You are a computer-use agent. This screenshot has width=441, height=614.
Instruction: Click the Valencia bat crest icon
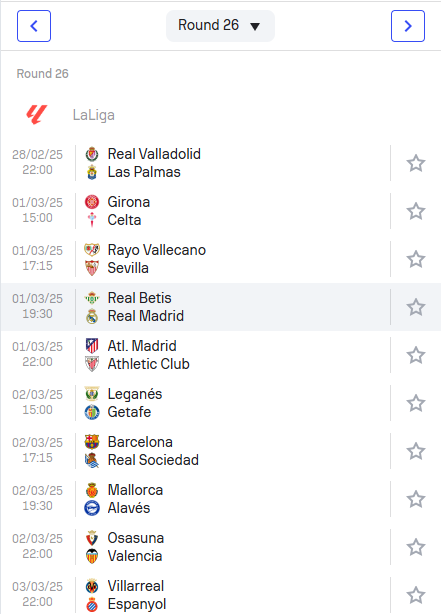[x=92, y=556]
